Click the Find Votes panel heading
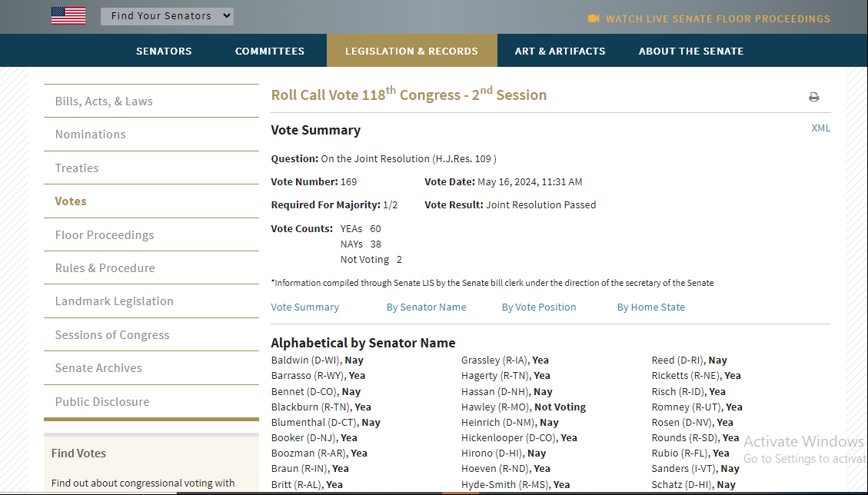This screenshot has height=495, width=868. click(x=78, y=453)
